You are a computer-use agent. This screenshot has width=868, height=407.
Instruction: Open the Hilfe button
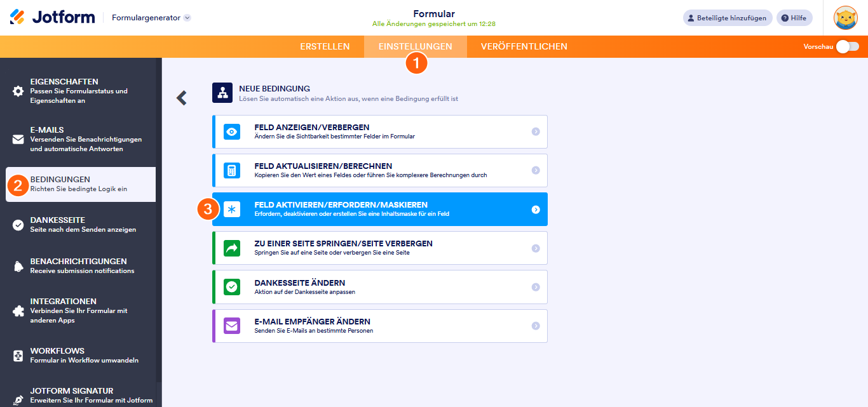tap(794, 18)
